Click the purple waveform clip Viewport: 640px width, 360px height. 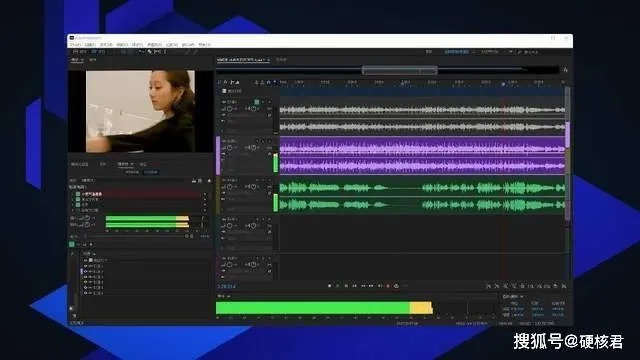[422, 156]
